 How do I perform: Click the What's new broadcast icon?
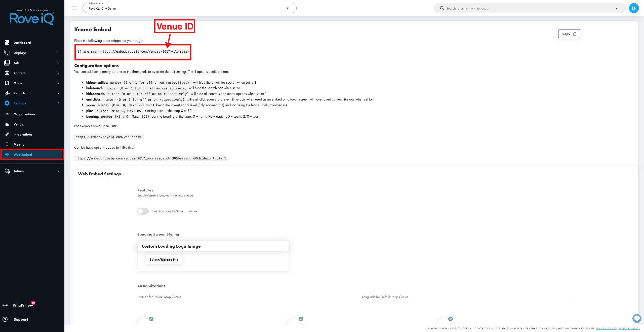5,306
